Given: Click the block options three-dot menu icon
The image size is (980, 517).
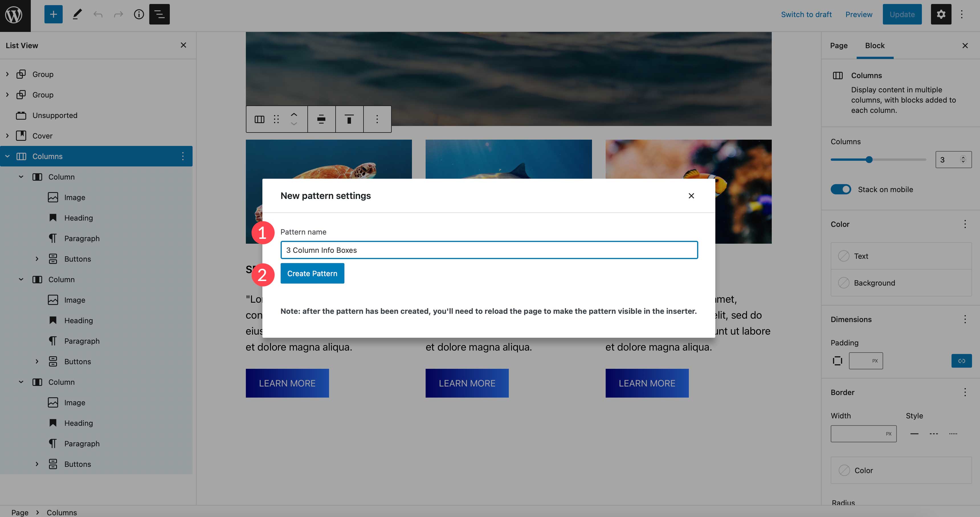Looking at the screenshot, I should click(377, 119).
